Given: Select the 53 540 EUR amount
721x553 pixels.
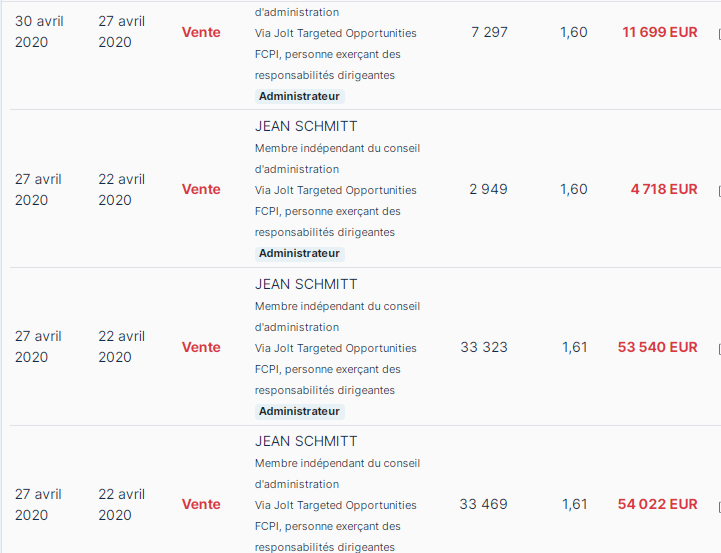Looking at the screenshot, I should [658, 347].
